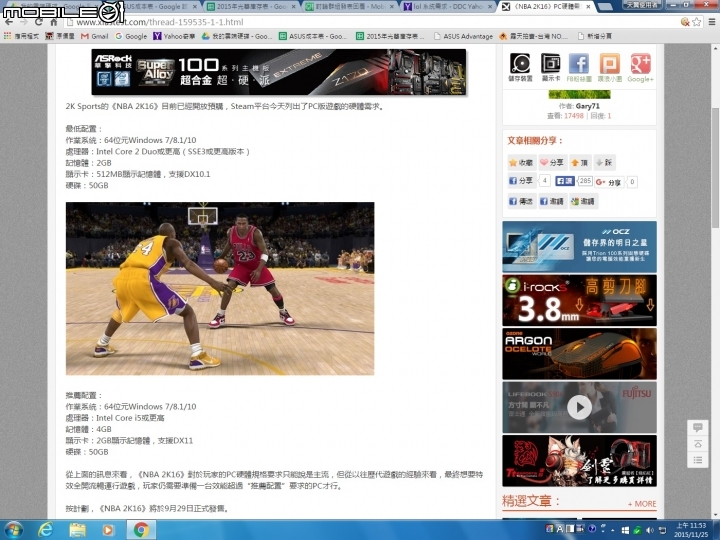Open the Chrome hamburger menu

712,22
